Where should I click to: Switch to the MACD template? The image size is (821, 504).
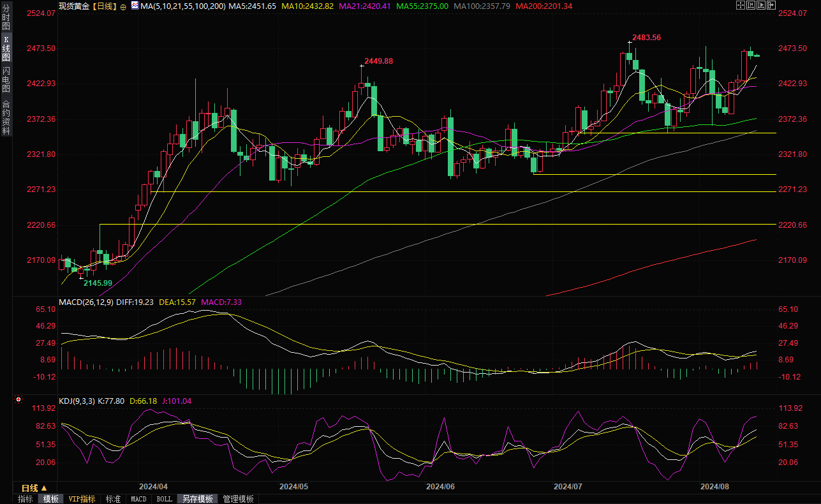(x=138, y=499)
